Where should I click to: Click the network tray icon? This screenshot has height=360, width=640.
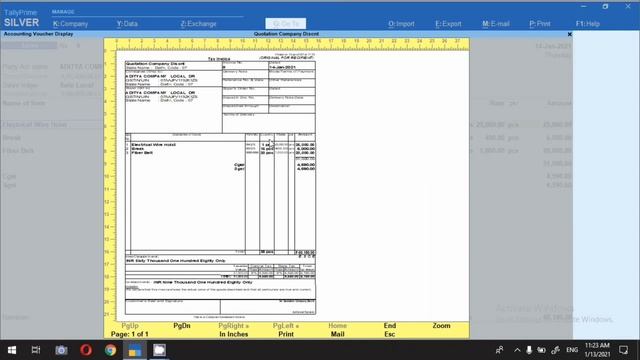556,350
